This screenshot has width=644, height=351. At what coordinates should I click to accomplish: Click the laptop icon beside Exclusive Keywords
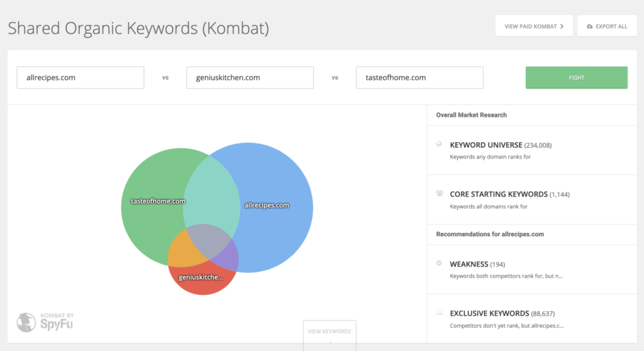coord(440,313)
